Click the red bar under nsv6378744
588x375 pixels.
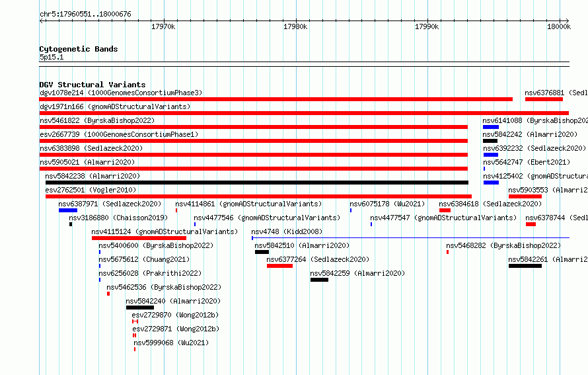click(x=531, y=224)
